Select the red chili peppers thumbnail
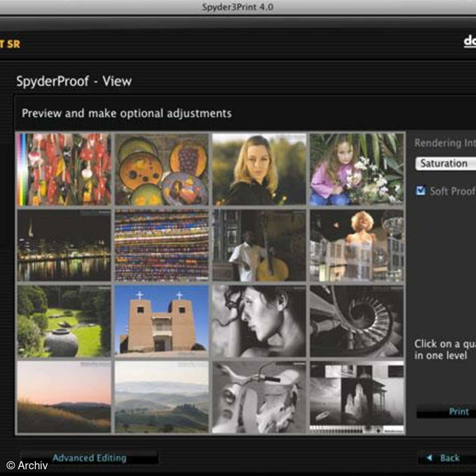 pos(64,169)
